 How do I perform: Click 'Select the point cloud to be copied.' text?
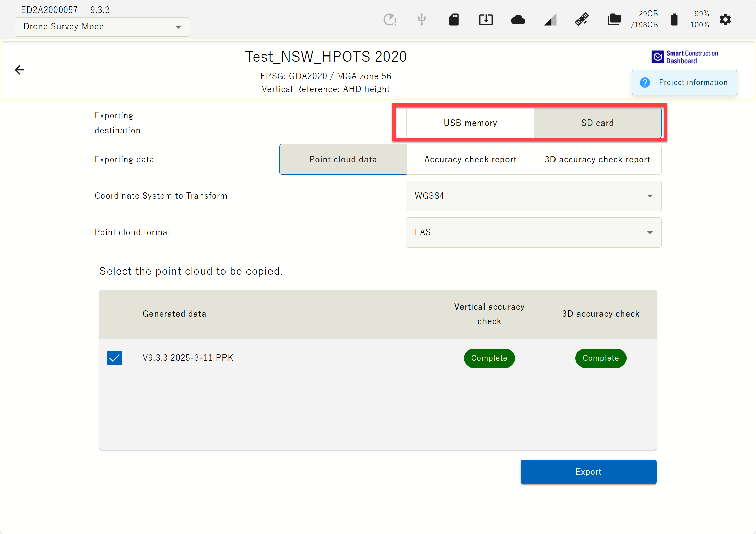tap(191, 271)
